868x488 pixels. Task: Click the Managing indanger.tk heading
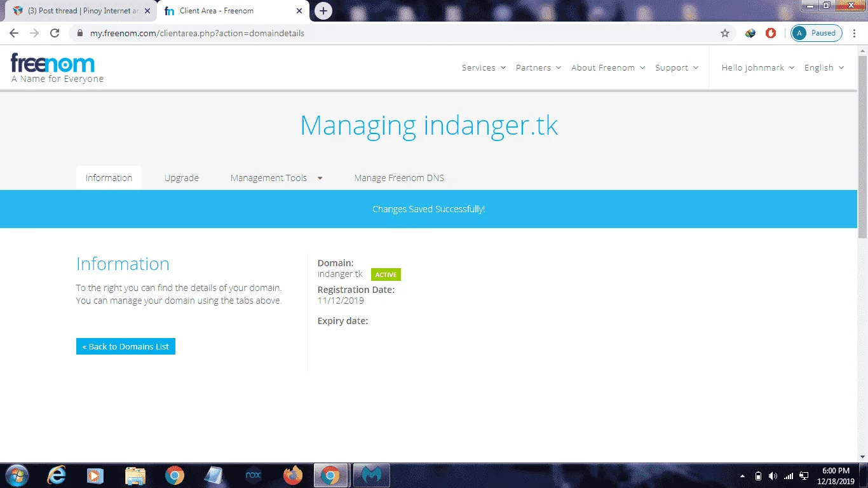pyautogui.click(x=429, y=126)
